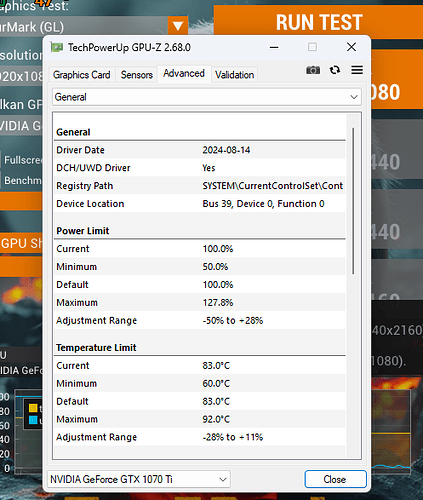423x500 pixels.
Task: Select the Driver Date value 2024-08-14
Action: pos(226,150)
